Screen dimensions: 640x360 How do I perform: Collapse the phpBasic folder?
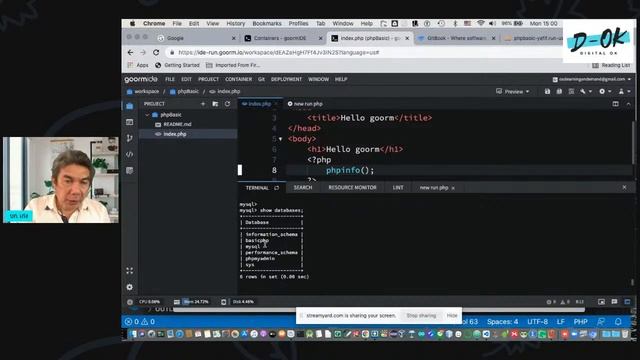point(147,115)
